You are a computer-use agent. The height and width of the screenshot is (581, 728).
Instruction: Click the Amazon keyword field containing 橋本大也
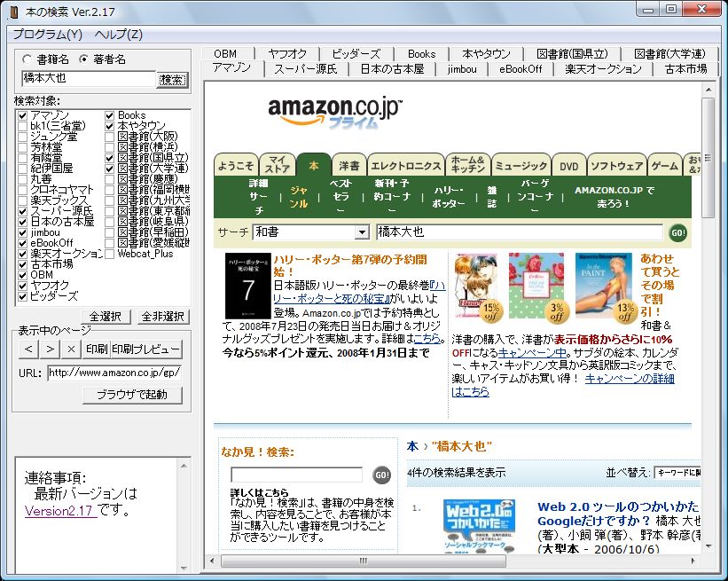pos(520,232)
